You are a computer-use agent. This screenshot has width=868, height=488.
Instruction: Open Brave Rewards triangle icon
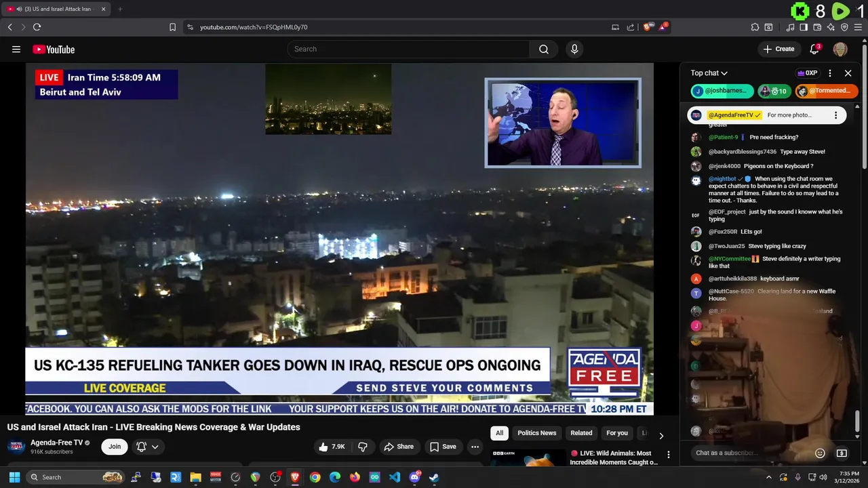pos(663,27)
